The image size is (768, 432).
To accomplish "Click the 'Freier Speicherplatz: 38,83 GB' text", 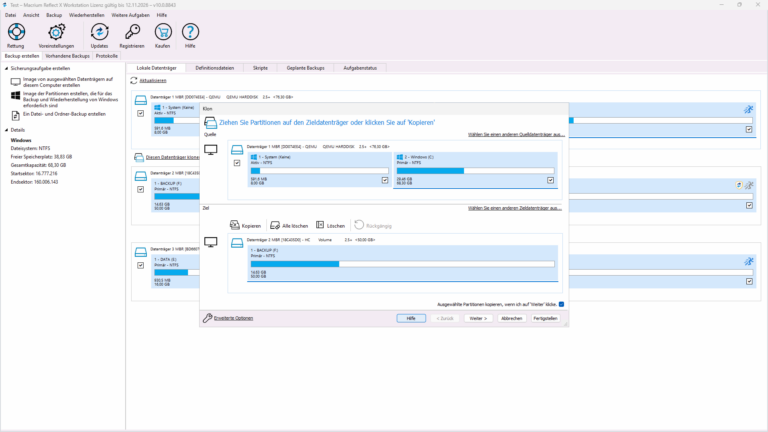I will [x=41, y=157].
